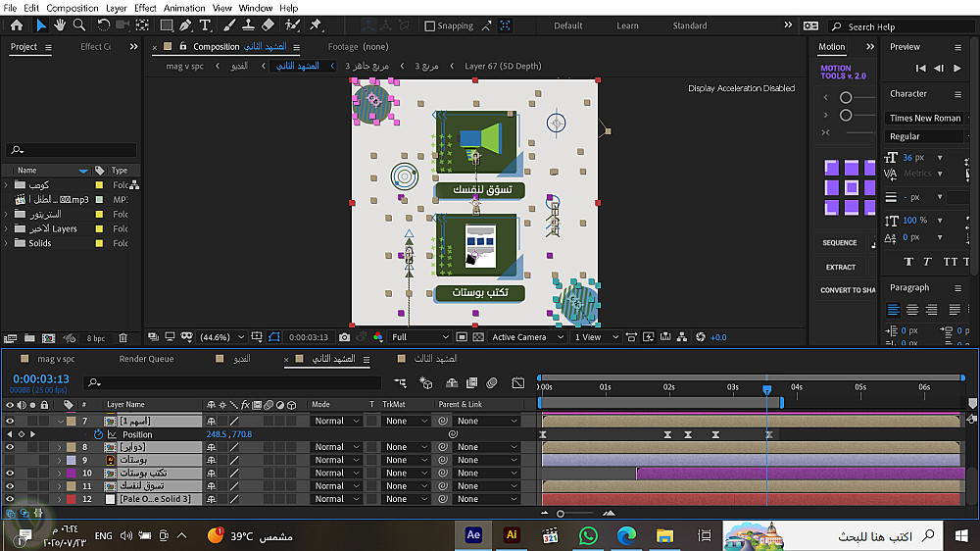
Task: Activate the Puppet Pin tool
Action: click(x=317, y=25)
